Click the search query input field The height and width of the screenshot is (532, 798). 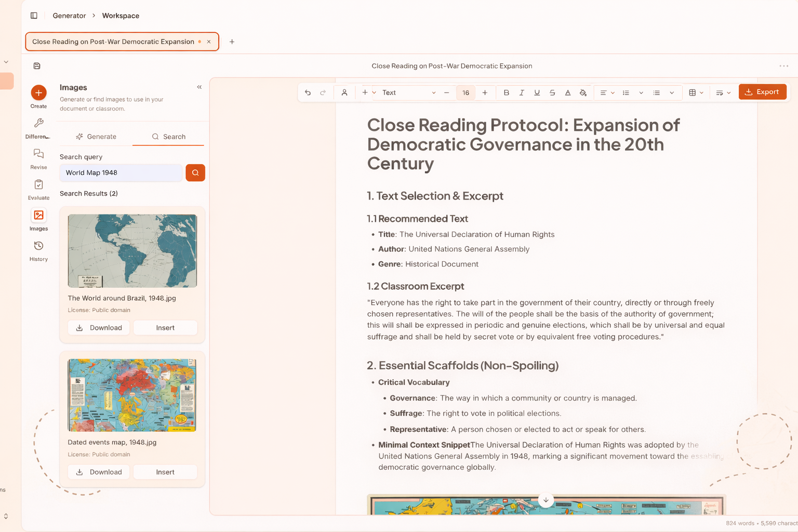121,172
